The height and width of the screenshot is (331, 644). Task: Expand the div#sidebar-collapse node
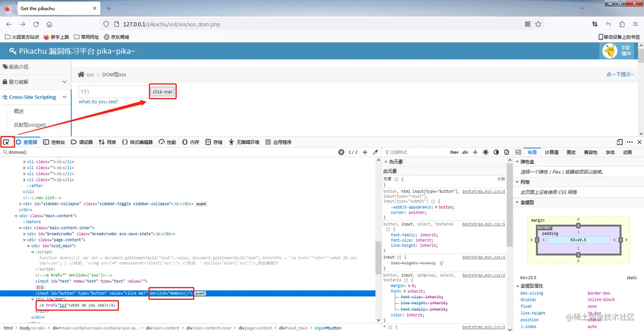click(x=20, y=204)
